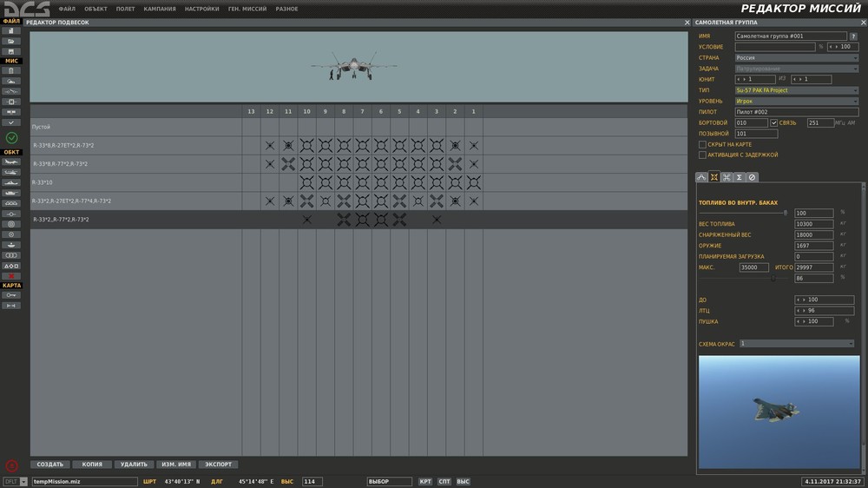
Task: Click the ДО chaff count stepper
Action: click(x=825, y=300)
